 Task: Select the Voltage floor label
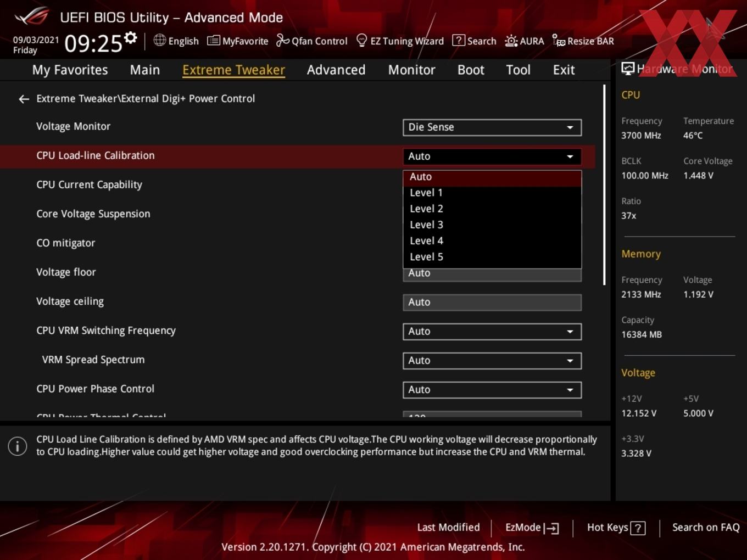66,272
